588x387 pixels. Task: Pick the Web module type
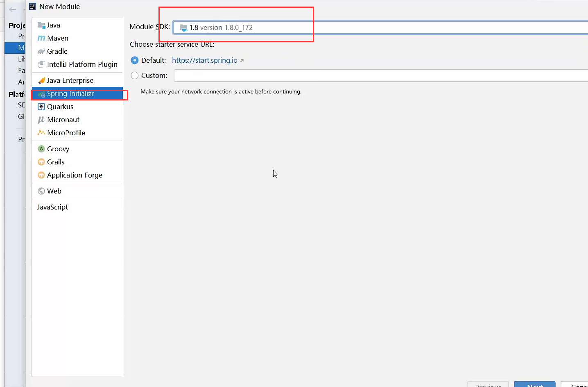coord(54,191)
